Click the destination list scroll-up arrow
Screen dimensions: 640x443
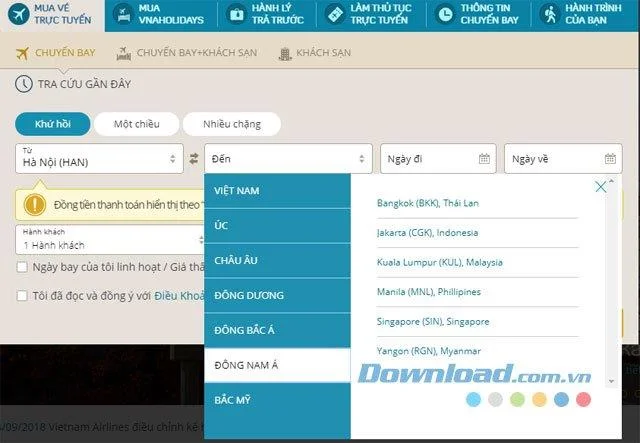[611, 180]
